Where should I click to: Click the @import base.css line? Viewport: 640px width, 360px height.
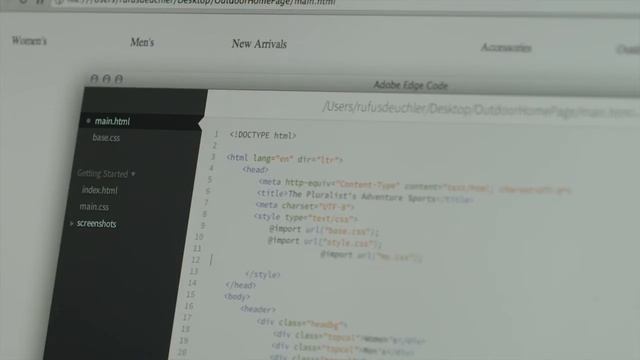pyautogui.click(x=324, y=230)
